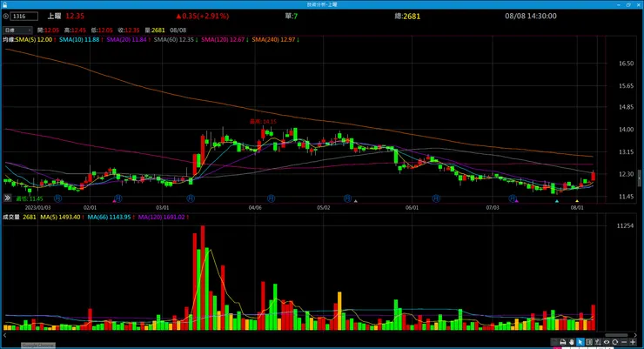Click the SMA(20) 11.84 indicator label
The height and width of the screenshot is (349, 644).
(x=126, y=40)
